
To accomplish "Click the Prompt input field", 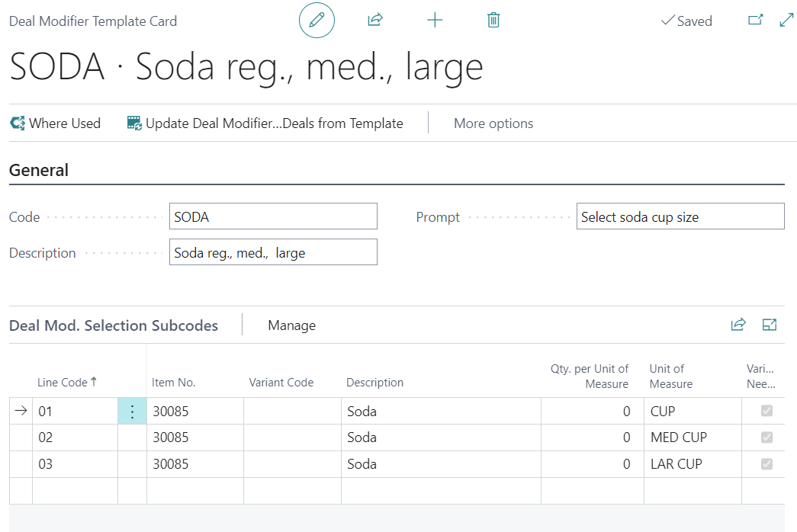I will pos(680,217).
